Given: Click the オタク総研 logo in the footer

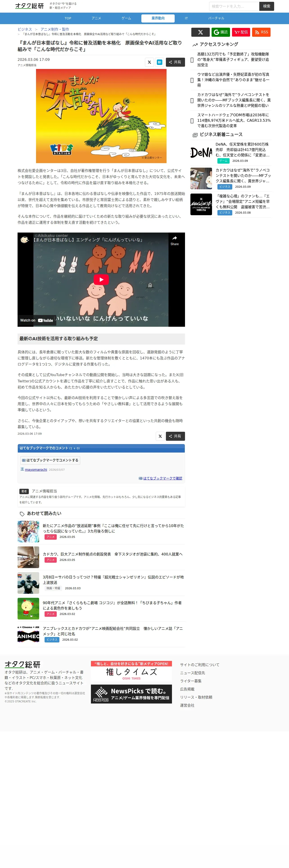Looking at the screenshot, I should 23,664.
